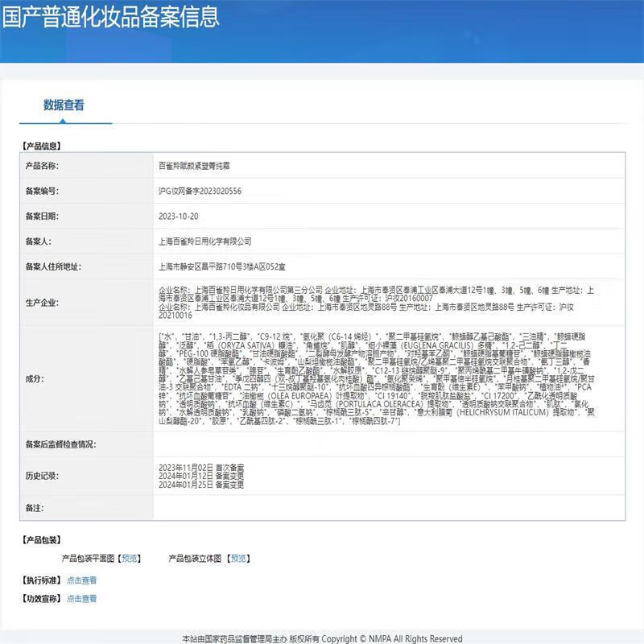Click the record 2024年01月12日 备案变更
This screenshot has width=644, height=644.
coord(201,476)
